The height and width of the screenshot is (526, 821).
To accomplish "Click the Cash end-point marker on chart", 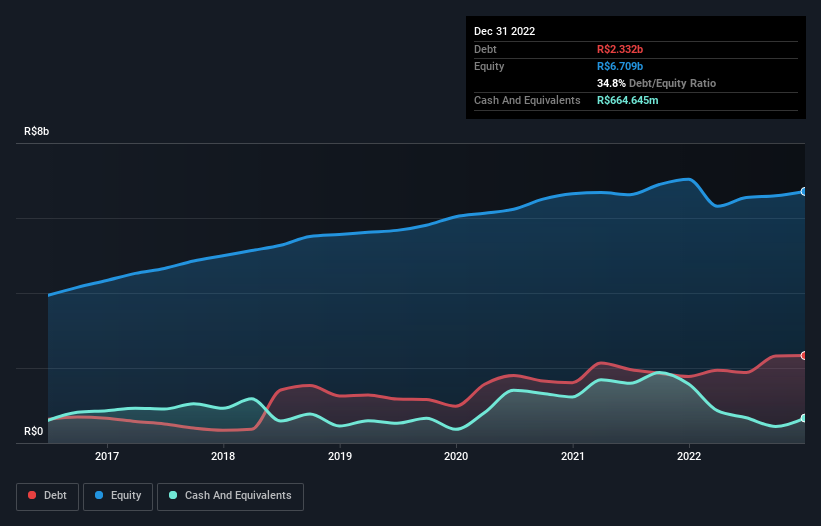I will (x=804, y=418).
